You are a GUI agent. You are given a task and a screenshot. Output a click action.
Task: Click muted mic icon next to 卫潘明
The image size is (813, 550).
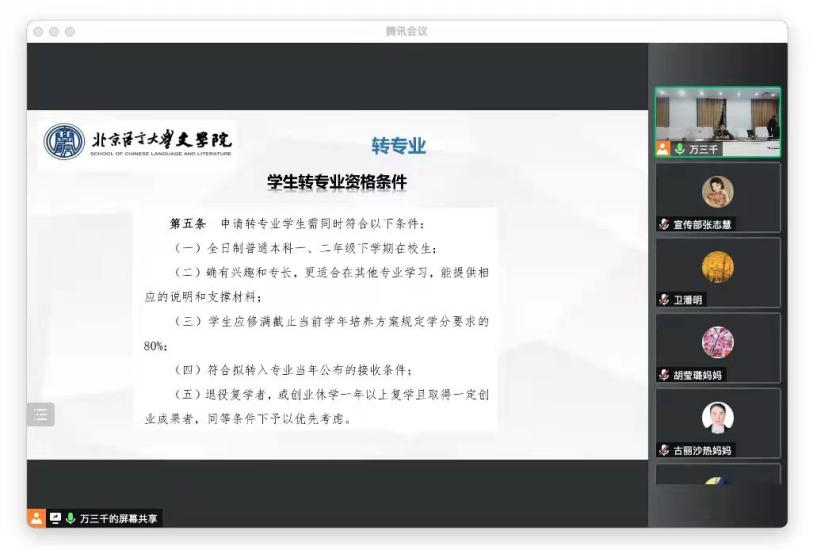pos(664,300)
